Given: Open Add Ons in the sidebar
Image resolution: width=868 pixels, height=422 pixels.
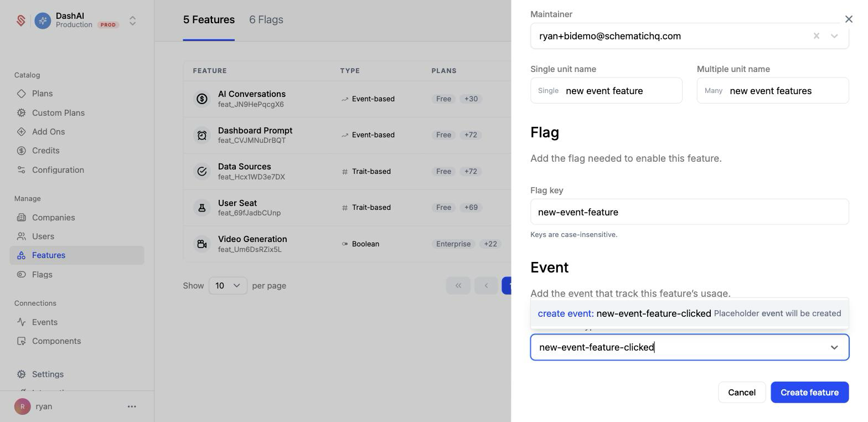Looking at the screenshot, I should (48, 131).
